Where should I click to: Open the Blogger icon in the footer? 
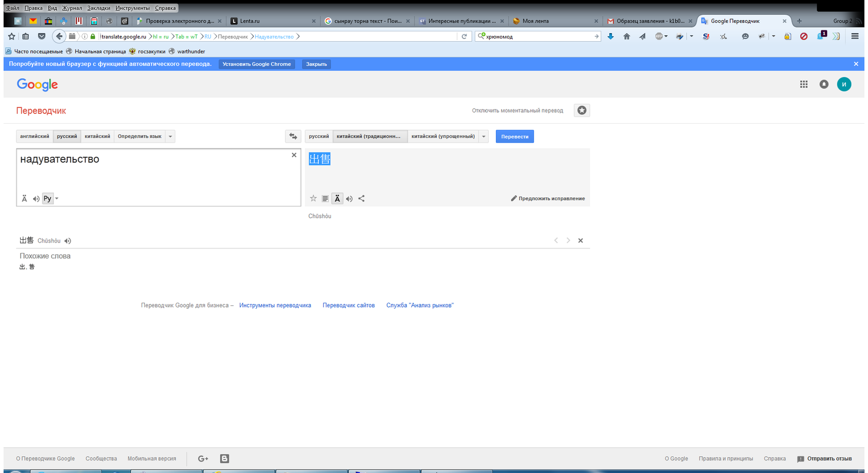click(x=225, y=459)
